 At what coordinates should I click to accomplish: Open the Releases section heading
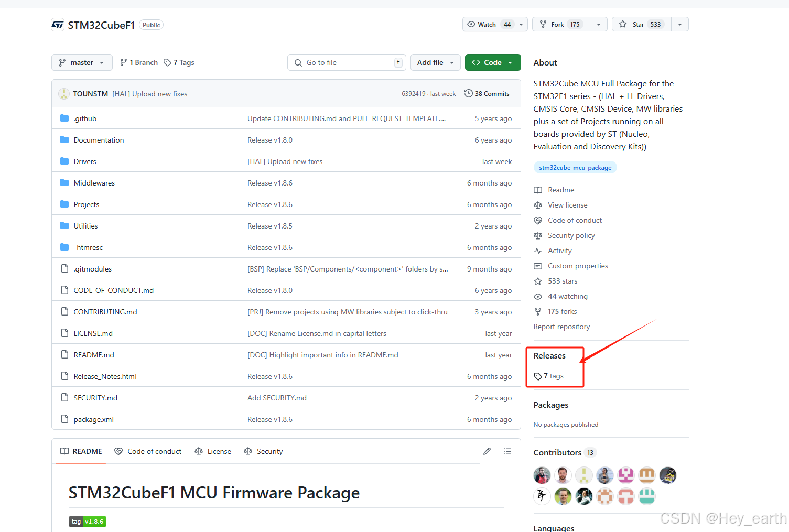pos(549,355)
